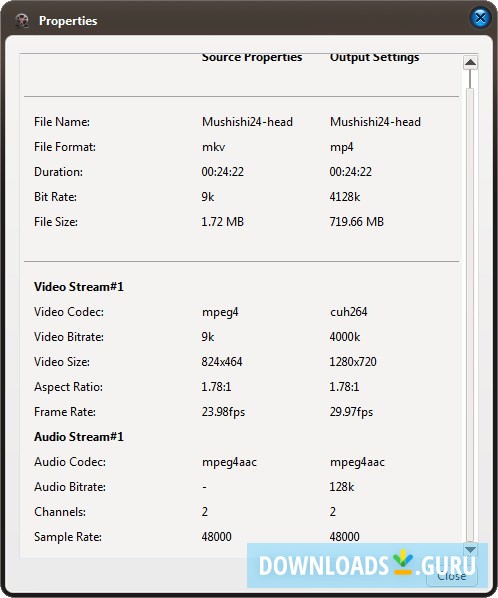
Task: Select output audio bitrate 128k
Action: click(342, 487)
